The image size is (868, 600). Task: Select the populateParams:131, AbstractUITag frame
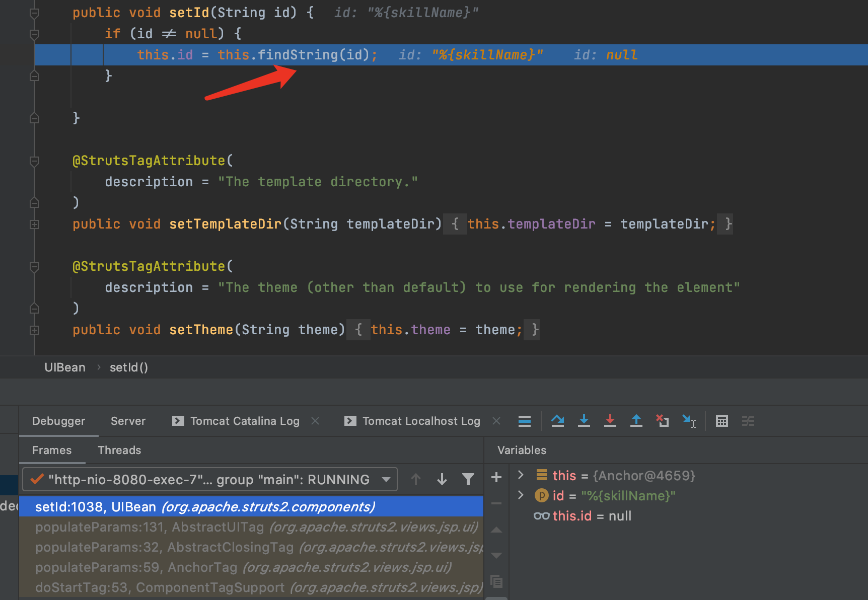tap(251, 527)
